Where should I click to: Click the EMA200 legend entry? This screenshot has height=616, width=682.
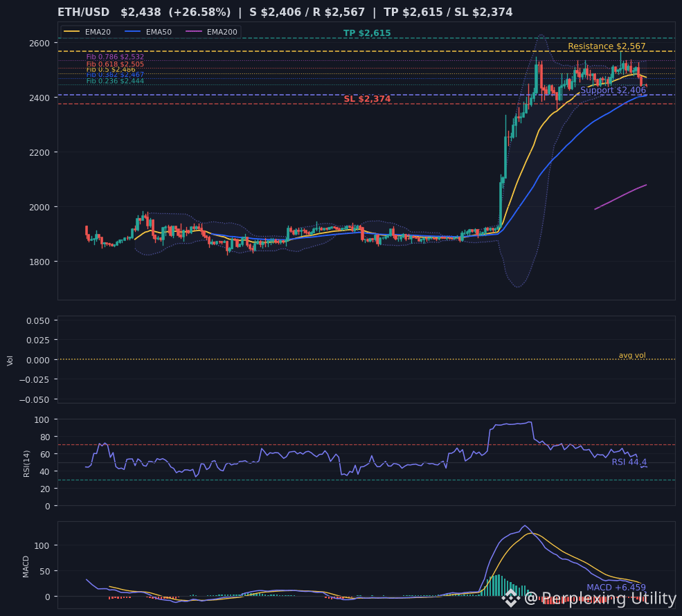[211, 32]
